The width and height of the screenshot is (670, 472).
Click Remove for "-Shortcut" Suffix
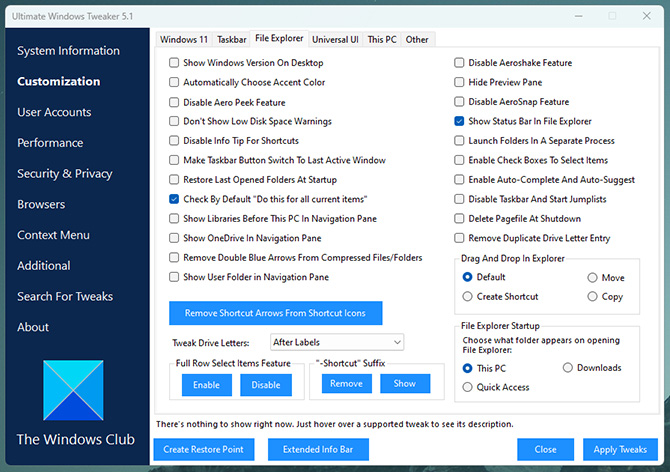coord(347,384)
